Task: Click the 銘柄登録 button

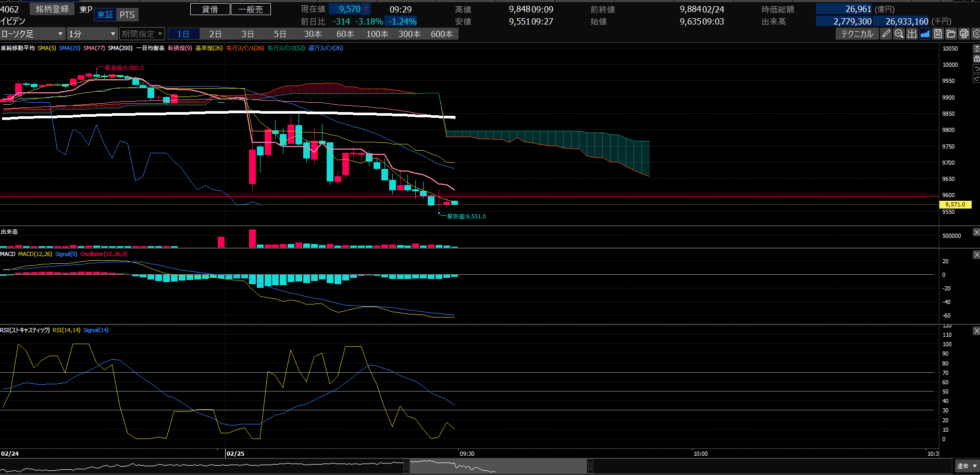Action: click(52, 9)
